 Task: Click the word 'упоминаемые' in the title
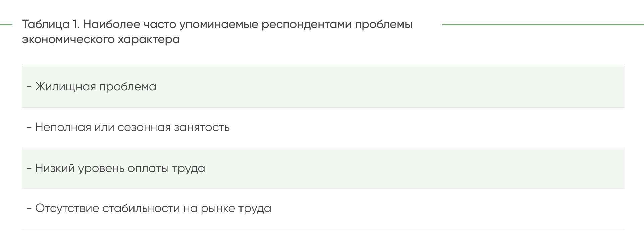(219, 25)
